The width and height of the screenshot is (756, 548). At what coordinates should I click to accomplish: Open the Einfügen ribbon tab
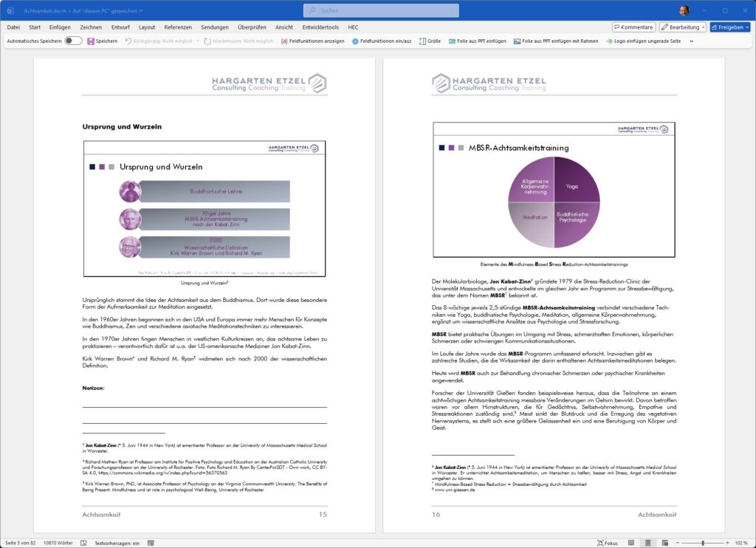60,27
